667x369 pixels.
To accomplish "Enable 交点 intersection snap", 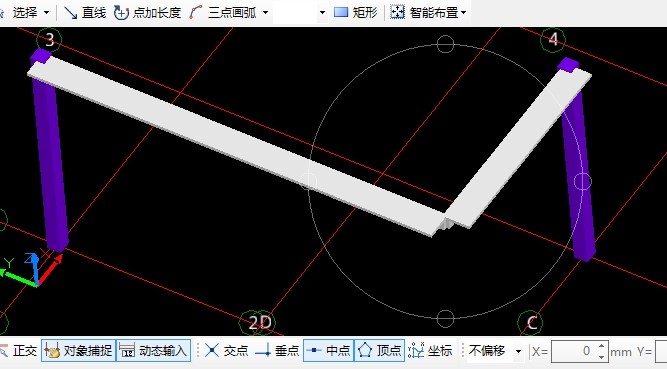I will [x=226, y=351].
